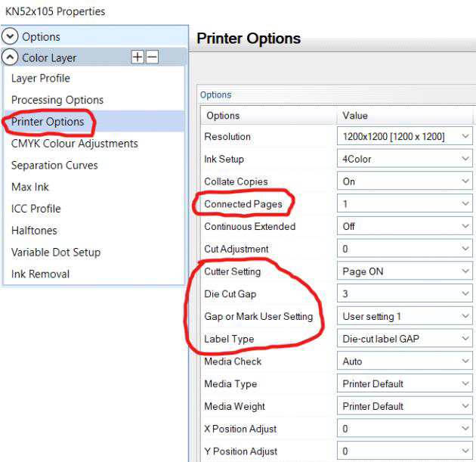Click the Collate Copies row label
476x462 pixels.
(236, 181)
